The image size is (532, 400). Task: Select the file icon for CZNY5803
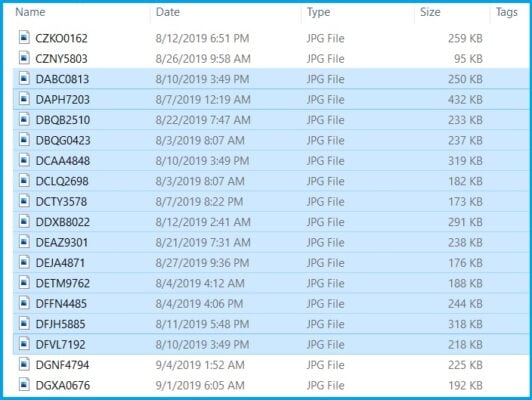point(24,58)
